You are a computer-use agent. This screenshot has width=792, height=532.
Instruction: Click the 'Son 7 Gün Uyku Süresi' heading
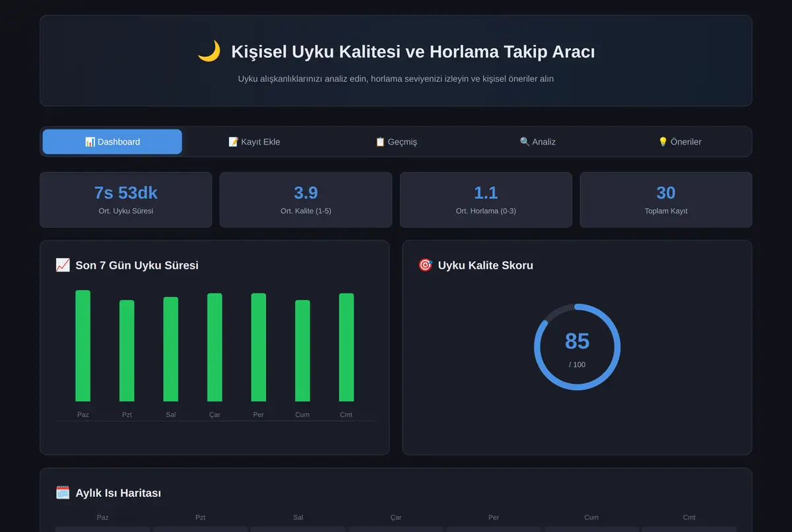point(137,265)
